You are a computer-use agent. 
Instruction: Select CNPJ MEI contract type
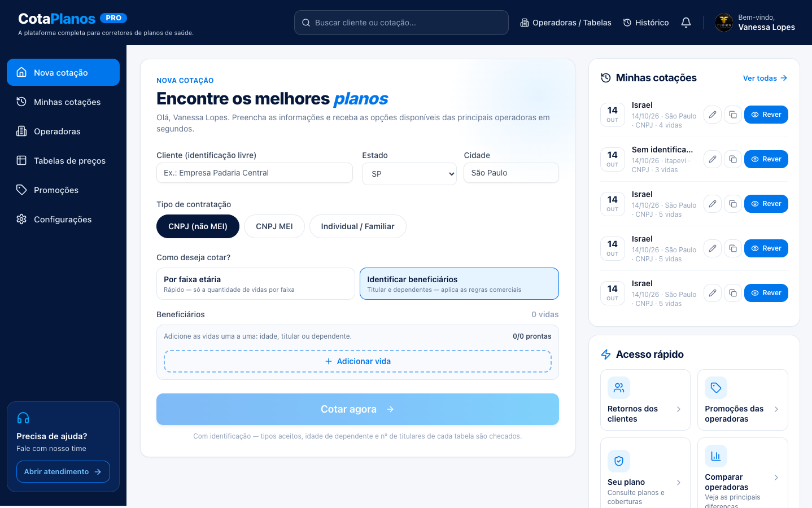[x=274, y=226]
